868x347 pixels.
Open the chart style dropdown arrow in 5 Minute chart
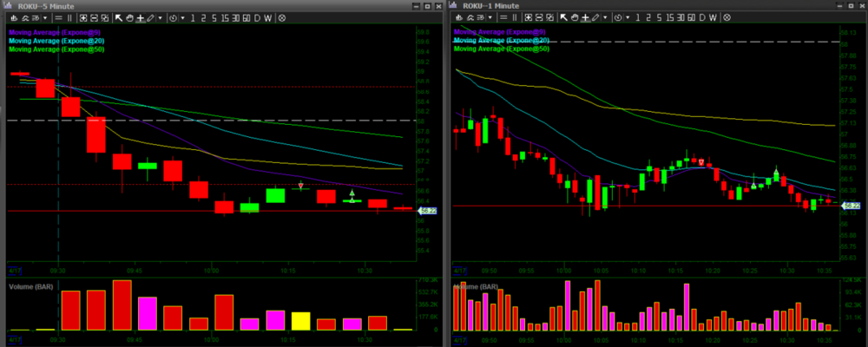point(45,17)
